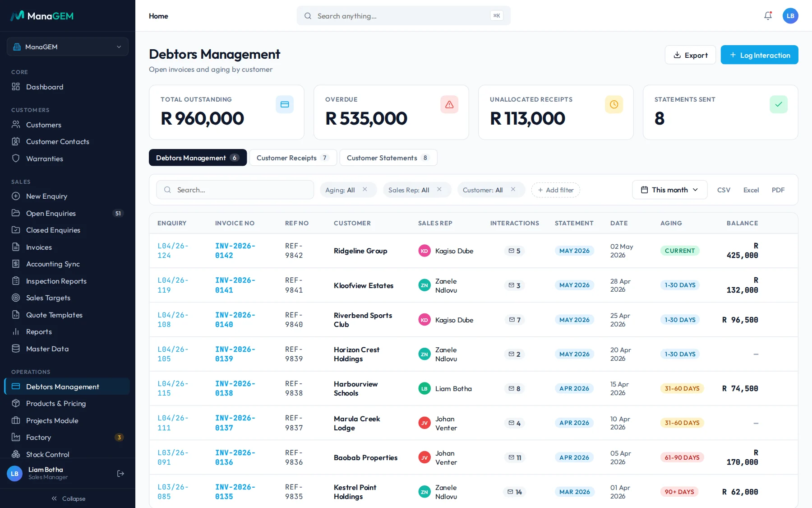Sort by the Balance column header
The width and height of the screenshot is (812, 508).
pyautogui.click(x=742, y=223)
